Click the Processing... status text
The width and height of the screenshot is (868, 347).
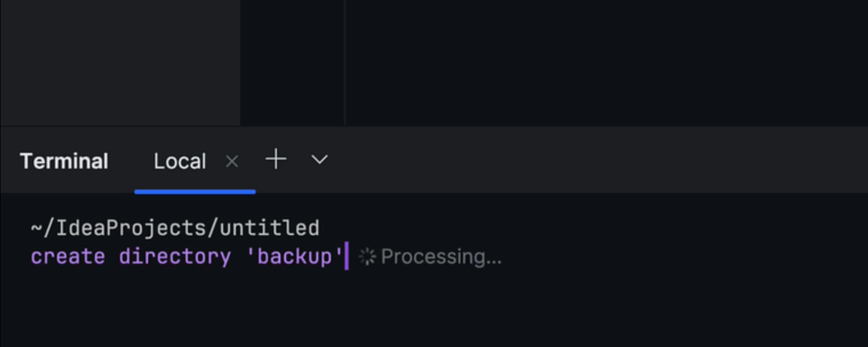point(441,257)
